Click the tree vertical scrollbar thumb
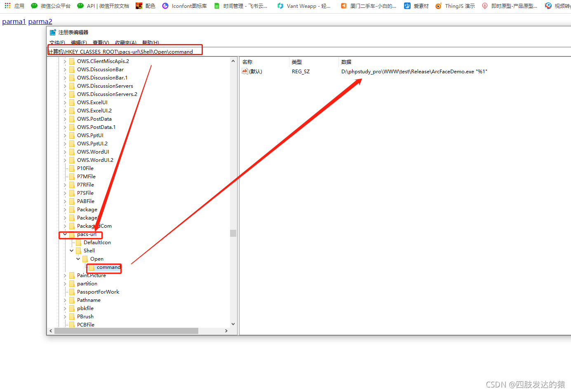The height and width of the screenshot is (392, 571). (x=233, y=233)
